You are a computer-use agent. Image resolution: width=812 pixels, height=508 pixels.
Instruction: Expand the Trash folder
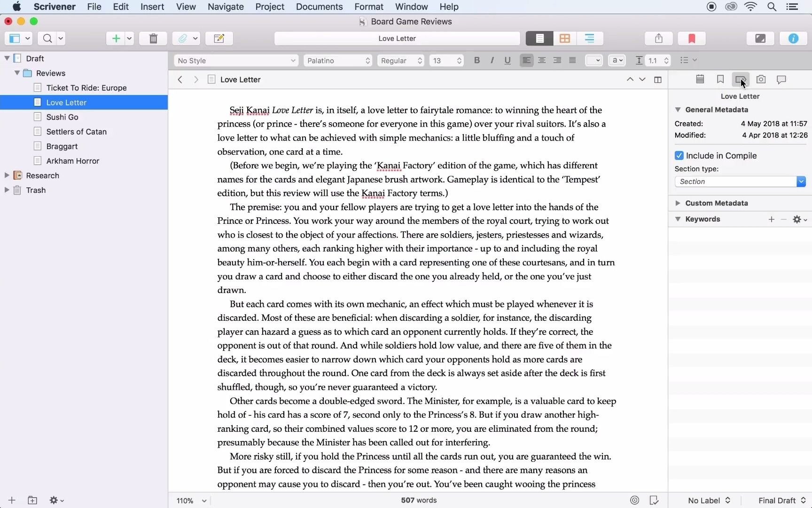click(x=7, y=190)
